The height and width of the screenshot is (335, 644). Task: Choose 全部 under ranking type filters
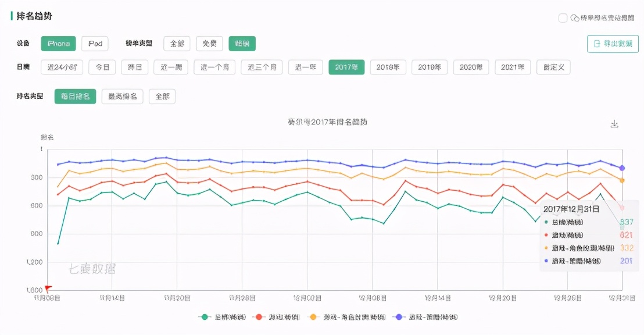tap(162, 96)
